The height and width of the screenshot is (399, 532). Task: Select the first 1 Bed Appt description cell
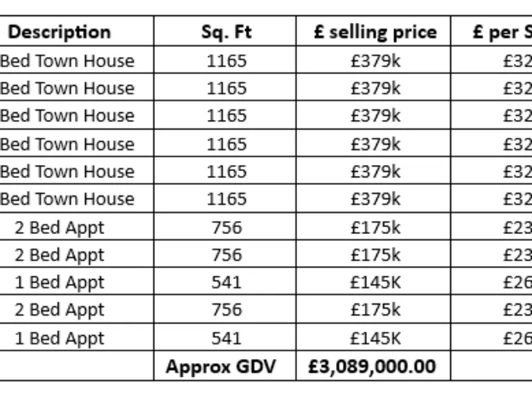[60, 283]
